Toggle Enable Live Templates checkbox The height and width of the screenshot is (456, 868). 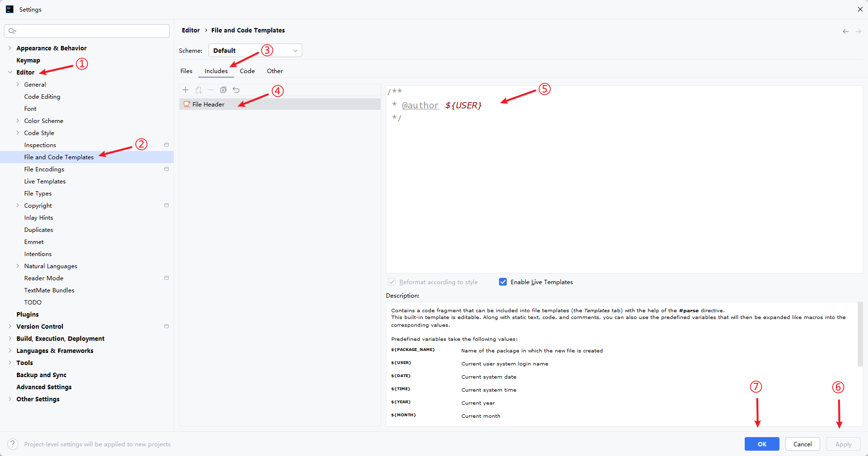click(503, 282)
